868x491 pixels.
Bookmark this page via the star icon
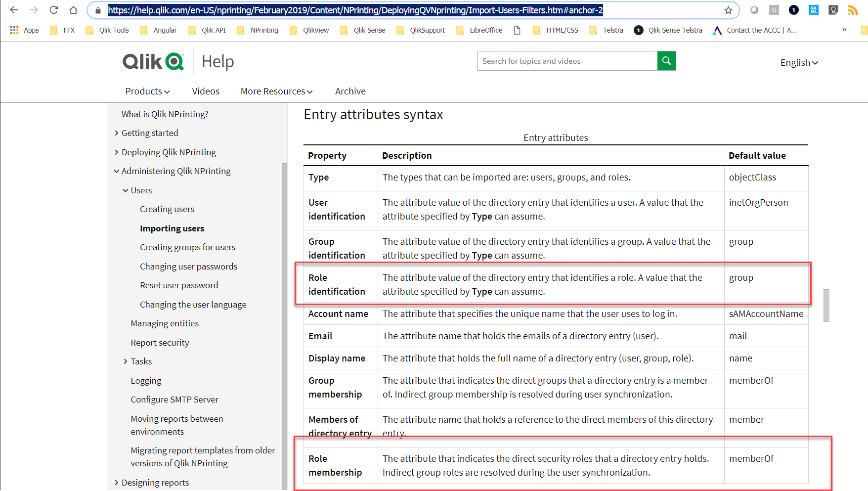728,10
